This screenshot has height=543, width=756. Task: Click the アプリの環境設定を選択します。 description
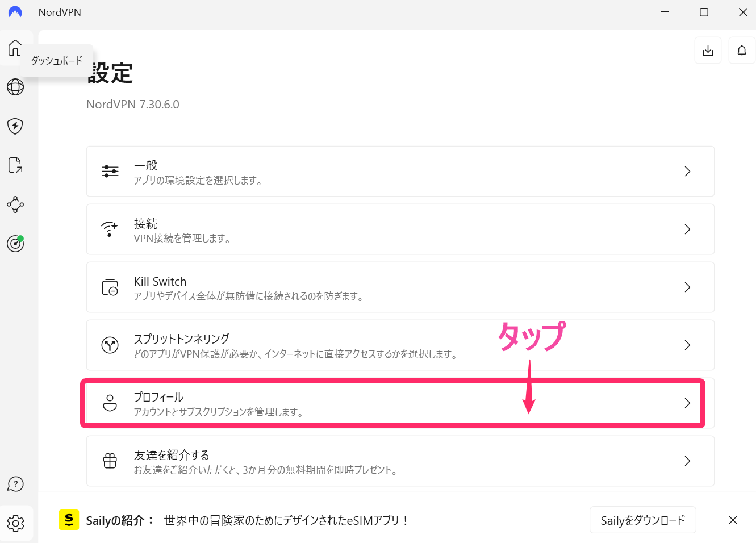click(x=198, y=181)
